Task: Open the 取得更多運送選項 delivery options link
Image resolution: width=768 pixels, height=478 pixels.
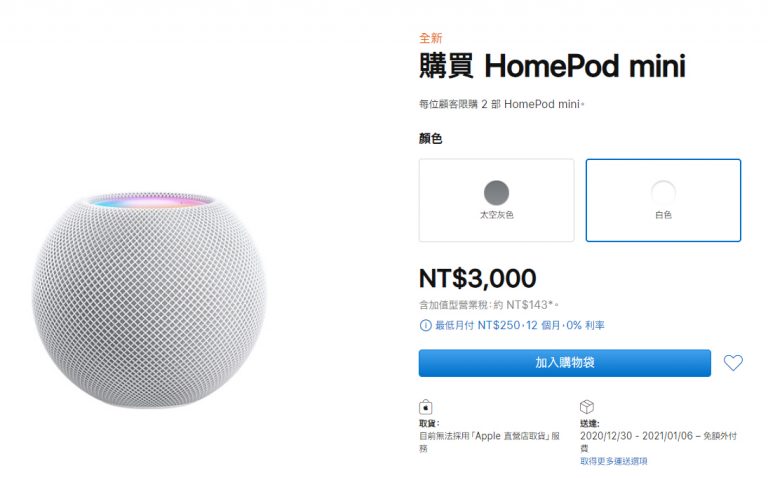Action: coord(614,461)
